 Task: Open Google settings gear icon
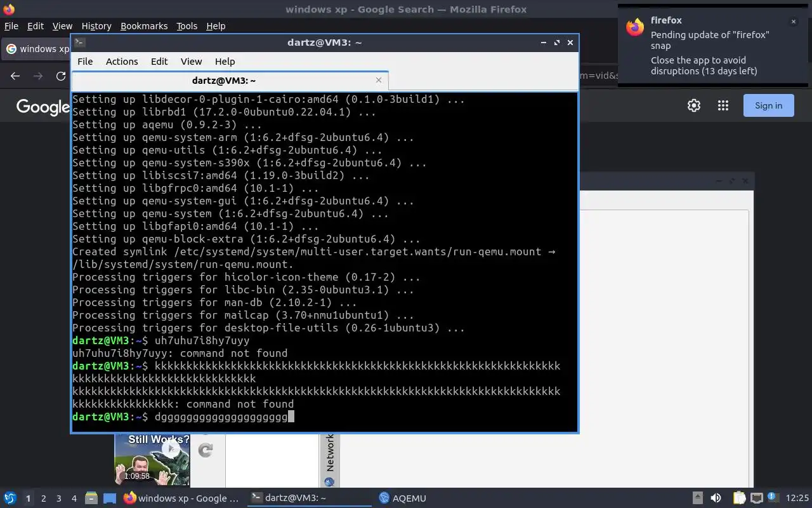click(x=694, y=106)
